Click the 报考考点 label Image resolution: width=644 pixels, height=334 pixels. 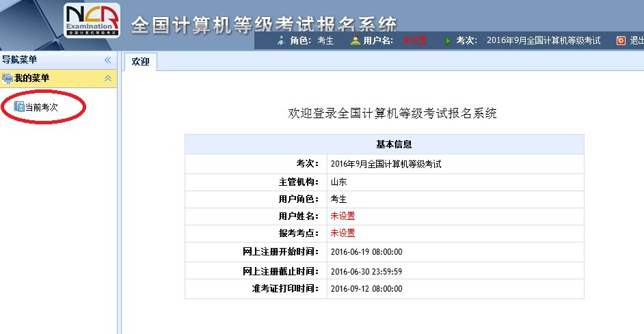299,233
